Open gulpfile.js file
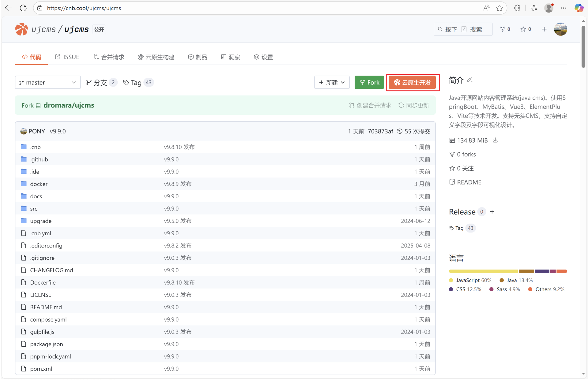 tap(42, 332)
